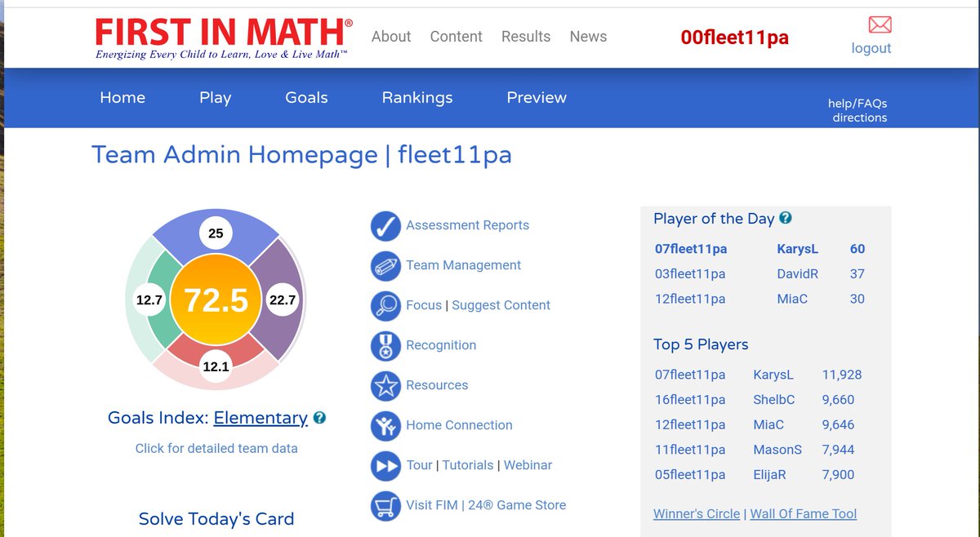Click the Player of the Day help icon
The width and height of the screenshot is (980, 537).
(x=786, y=218)
